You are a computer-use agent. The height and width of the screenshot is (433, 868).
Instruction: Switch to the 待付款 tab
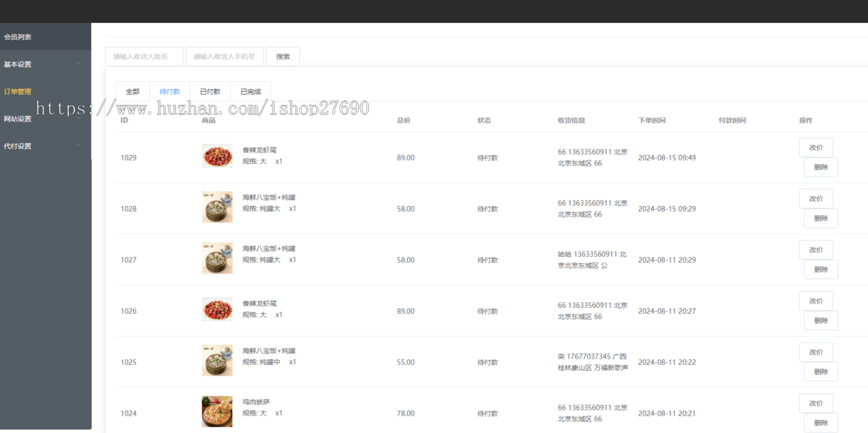[170, 92]
